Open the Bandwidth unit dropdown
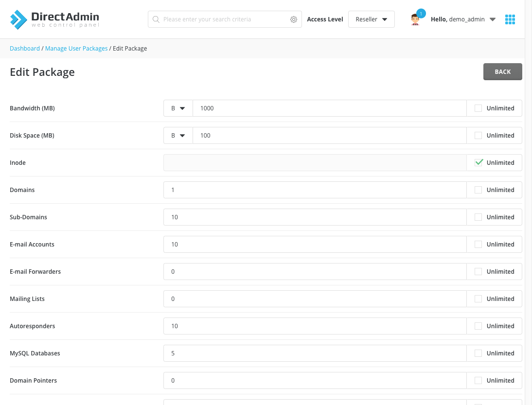The image size is (532, 405). click(x=177, y=108)
